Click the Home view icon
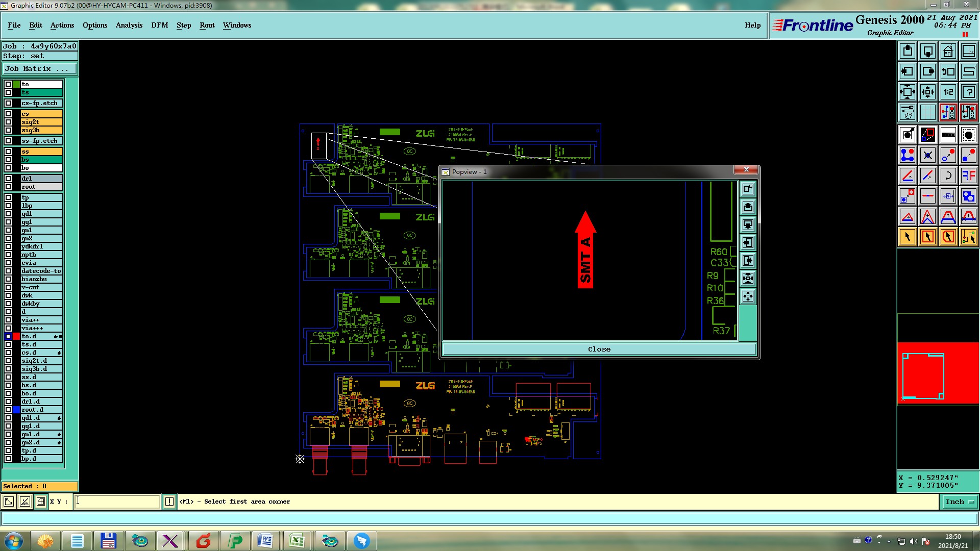Viewport: 980px width, 551px height. (x=948, y=52)
